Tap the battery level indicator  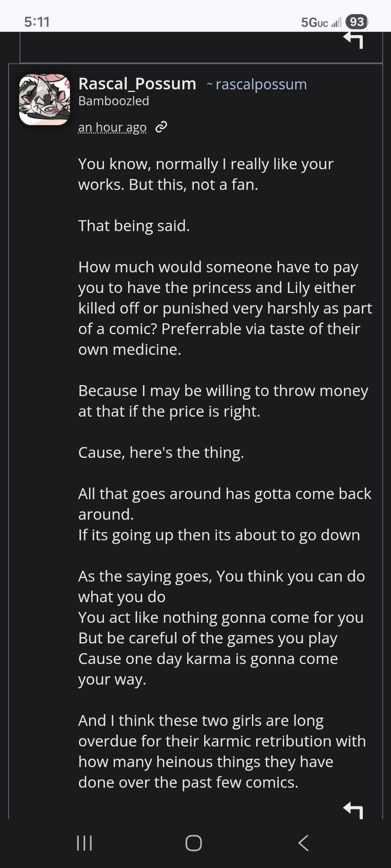click(x=357, y=22)
